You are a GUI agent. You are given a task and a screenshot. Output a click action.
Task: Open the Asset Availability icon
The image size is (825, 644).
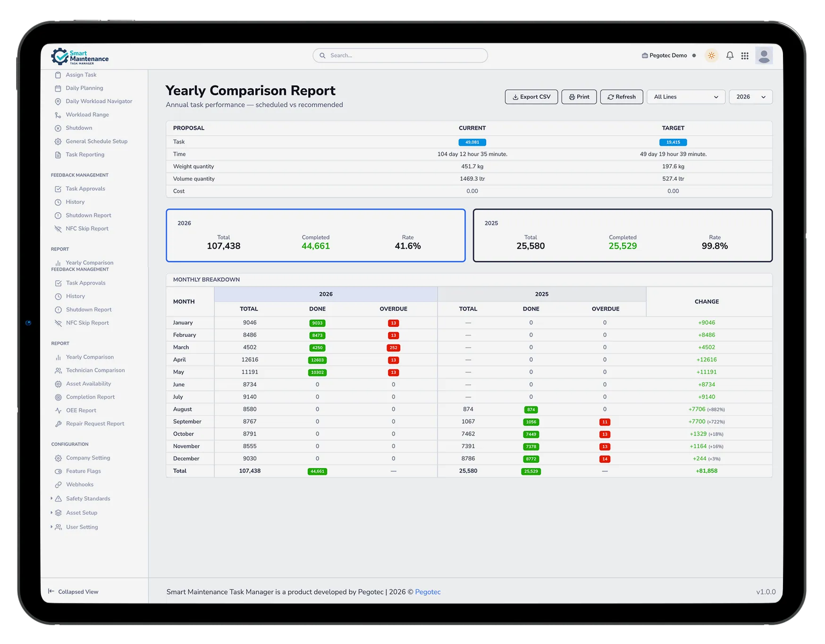[59, 384]
